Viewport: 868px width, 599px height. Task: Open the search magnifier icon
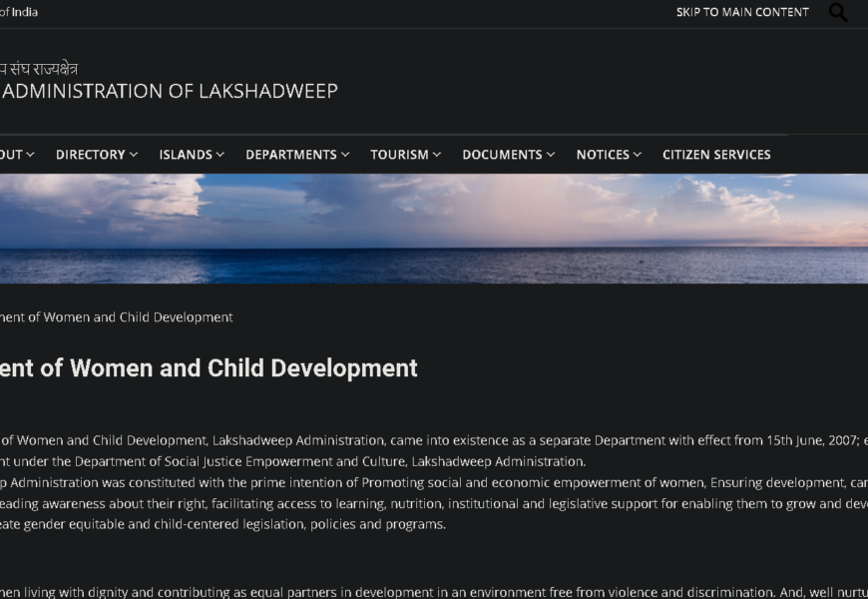(x=838, y=13)
